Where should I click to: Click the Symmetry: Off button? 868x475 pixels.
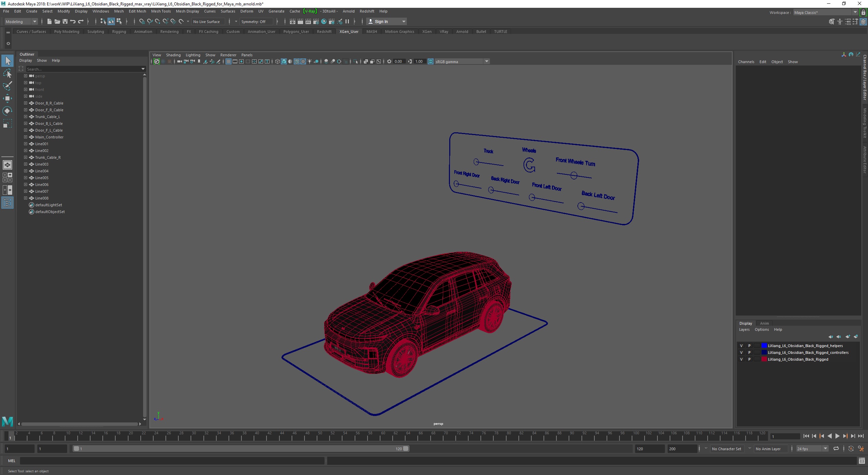256,21
